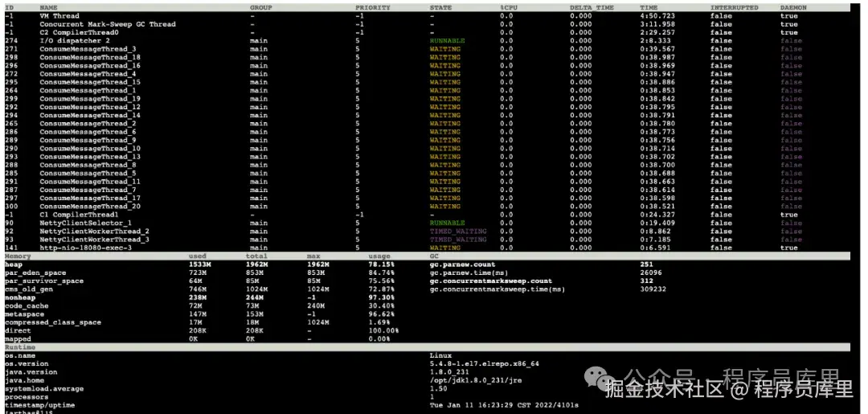
Task: Click the DELTA TIME column header
Action: tap(593, 8)
